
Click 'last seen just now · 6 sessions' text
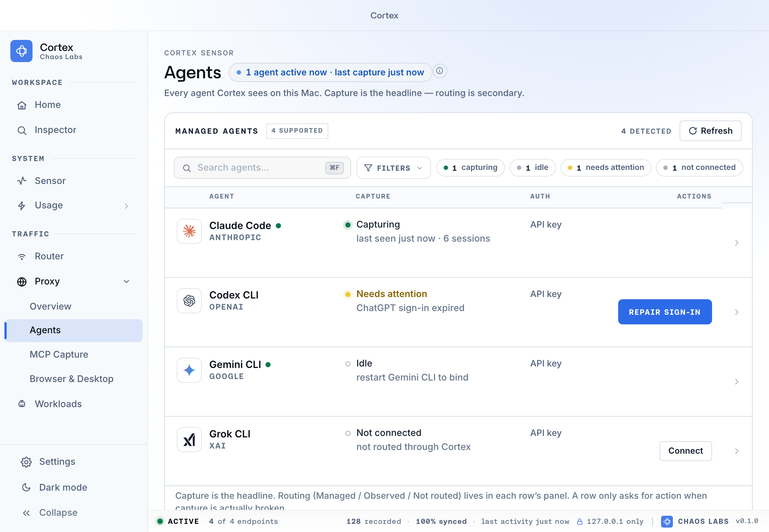pos(423,239)
